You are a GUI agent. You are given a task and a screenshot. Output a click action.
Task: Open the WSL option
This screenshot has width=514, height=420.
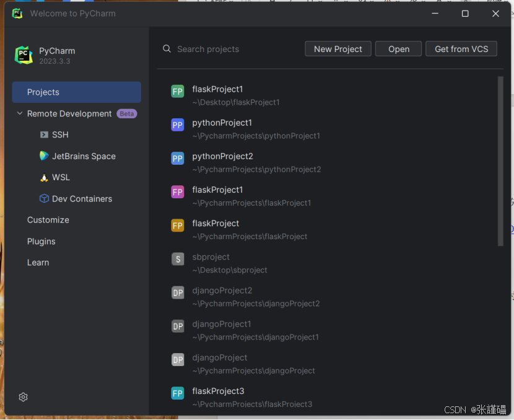tap(61, 177)
